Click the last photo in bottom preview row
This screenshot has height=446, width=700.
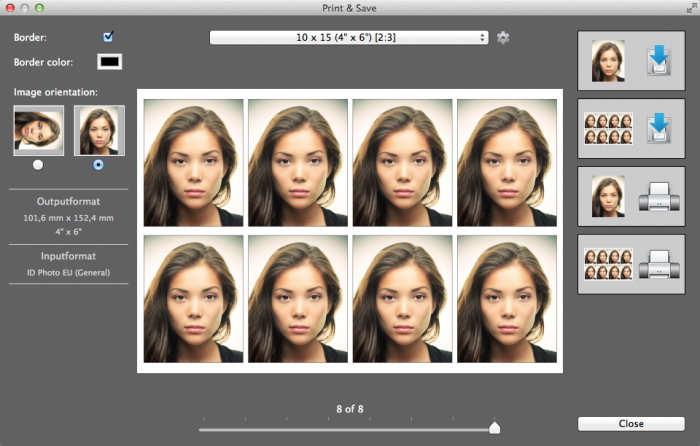(x=507, y=298)
